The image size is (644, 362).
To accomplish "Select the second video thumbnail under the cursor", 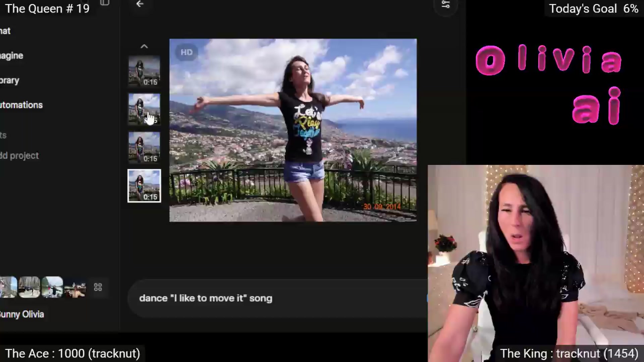I will [x=144, y=109].
